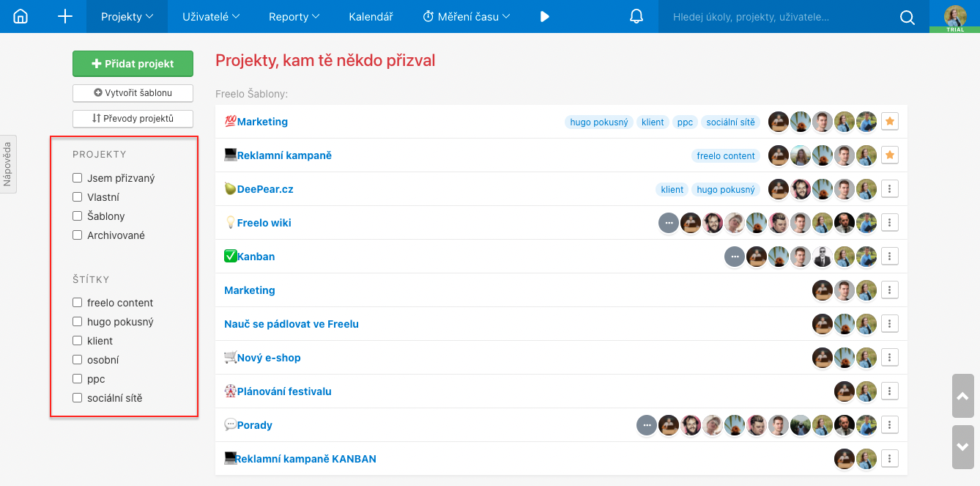Click the first member avatar on Nový e-shop

(823, 358)
